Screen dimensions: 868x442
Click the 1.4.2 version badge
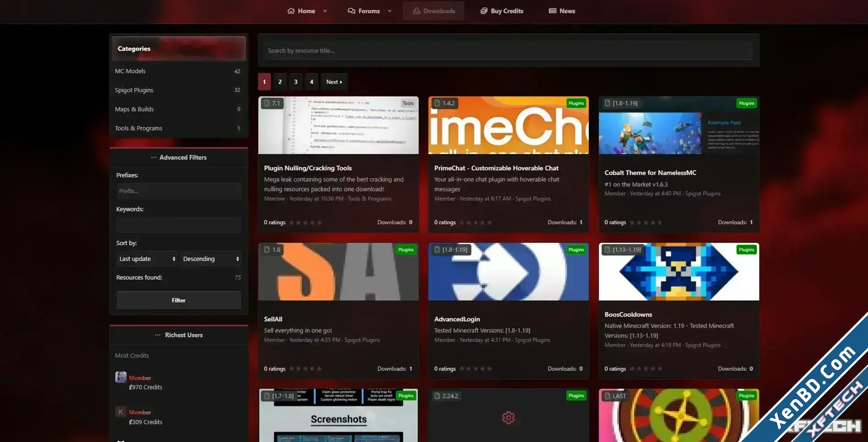[x=445, y=103]
